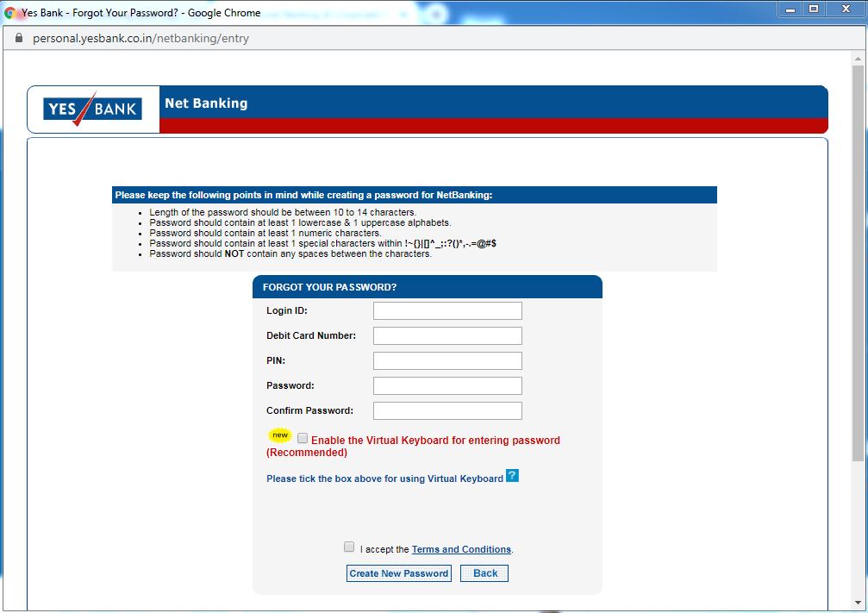
Task: Check the 'I accept the Terms and Conditions' box
Action: click(349, 546)
